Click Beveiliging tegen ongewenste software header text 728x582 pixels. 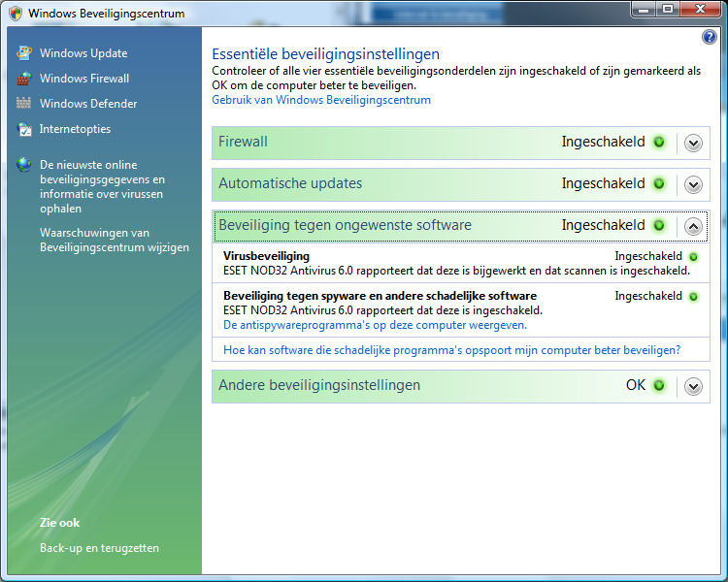coord(345,225)
